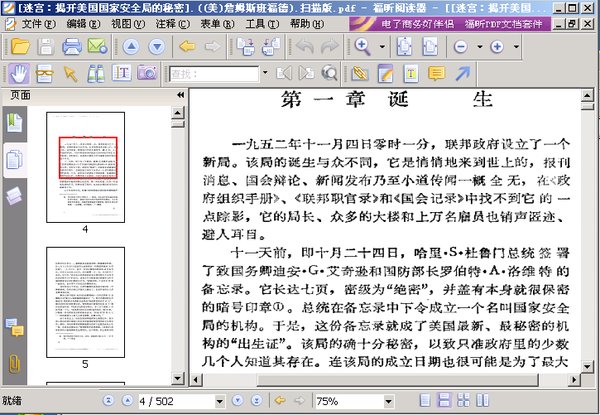
Task: Collapse the 页面 panel with arrows
Action: point(181,95)
